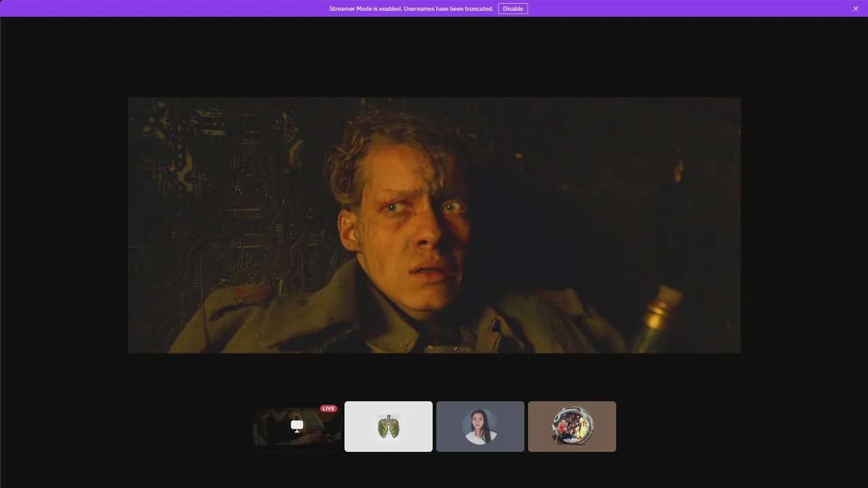Screen dimensions: 868x488
Task: Click the red LIVE badge
Action: pyautogui.click(x=329, y=409)
